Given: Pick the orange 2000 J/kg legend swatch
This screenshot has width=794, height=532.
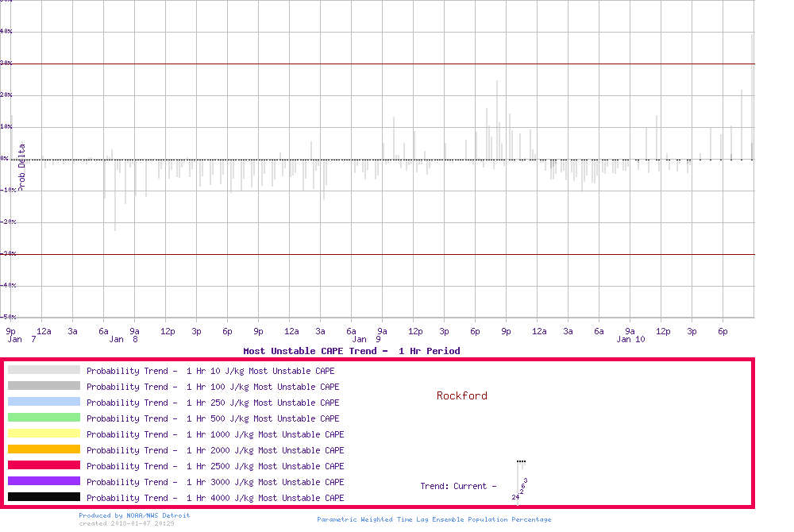Looking at the screenshot, I should [44, 449].
